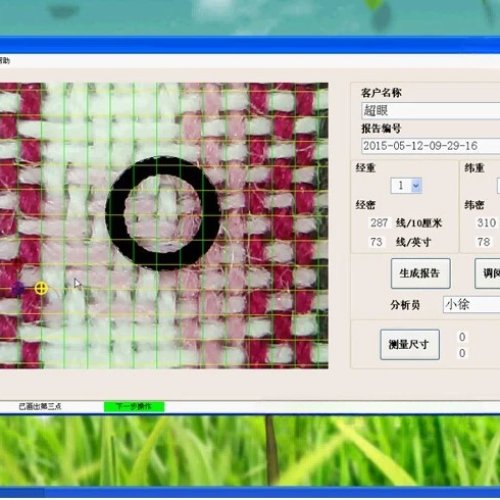Click the partially visible 调 button beside 生成报告

(487, 273)
